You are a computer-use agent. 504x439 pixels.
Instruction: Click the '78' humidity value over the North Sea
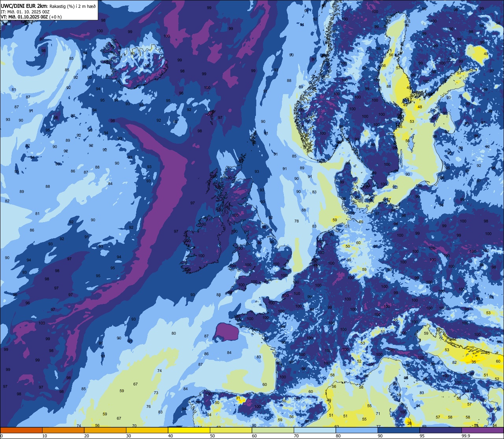(x=296, y=221)
